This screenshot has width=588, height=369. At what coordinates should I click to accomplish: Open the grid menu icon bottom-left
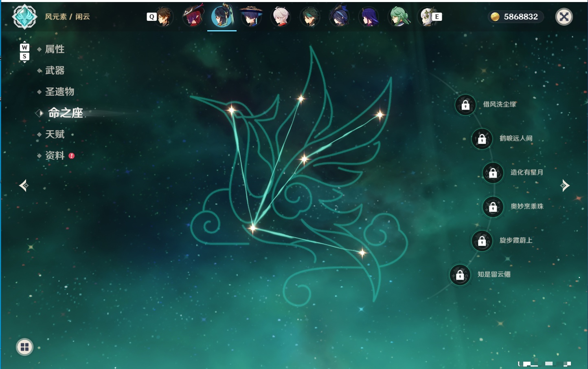pyautogui.click(x=24, y=347)
